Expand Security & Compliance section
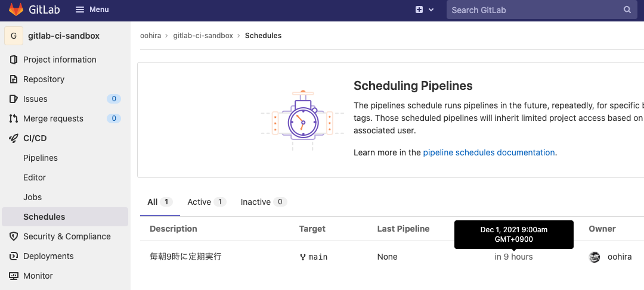Screen dimensions: 644x290 pyautogui.click(x=67, y=236)
